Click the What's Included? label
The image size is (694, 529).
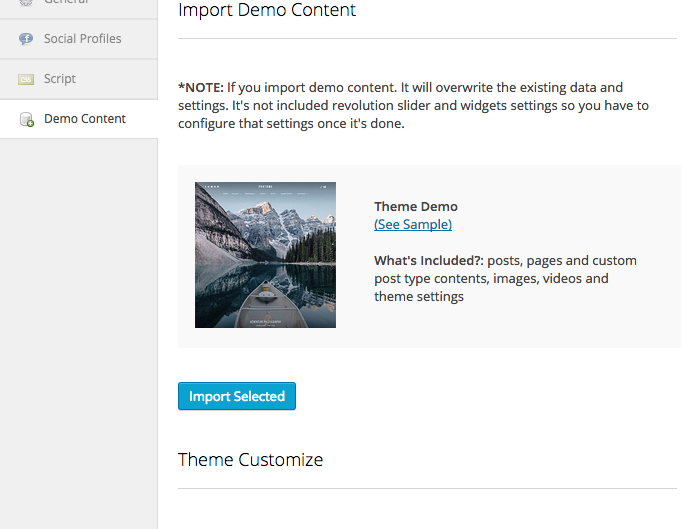point(429,260)
